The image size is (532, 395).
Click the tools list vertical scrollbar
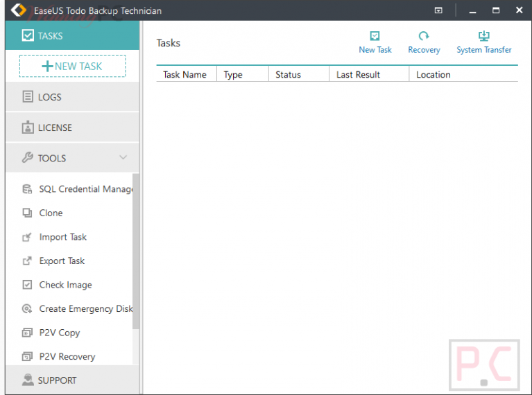click(136, 251)
